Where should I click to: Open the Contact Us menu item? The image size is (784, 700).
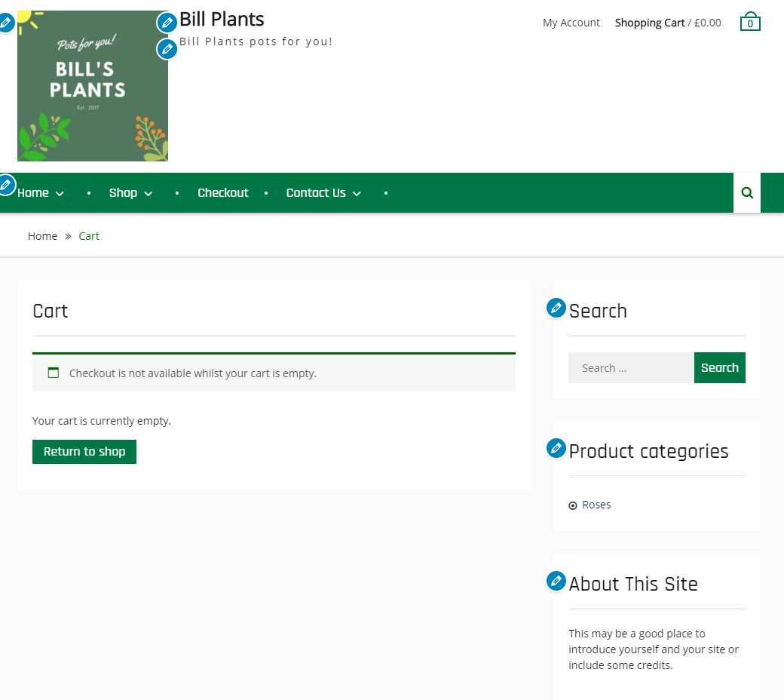pyautogui.click(x=316, y=192)
